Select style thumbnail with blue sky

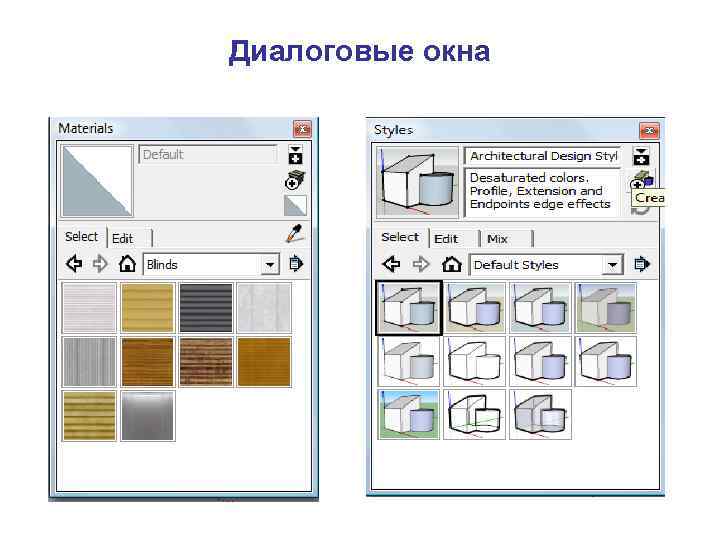tap(409, 415)
